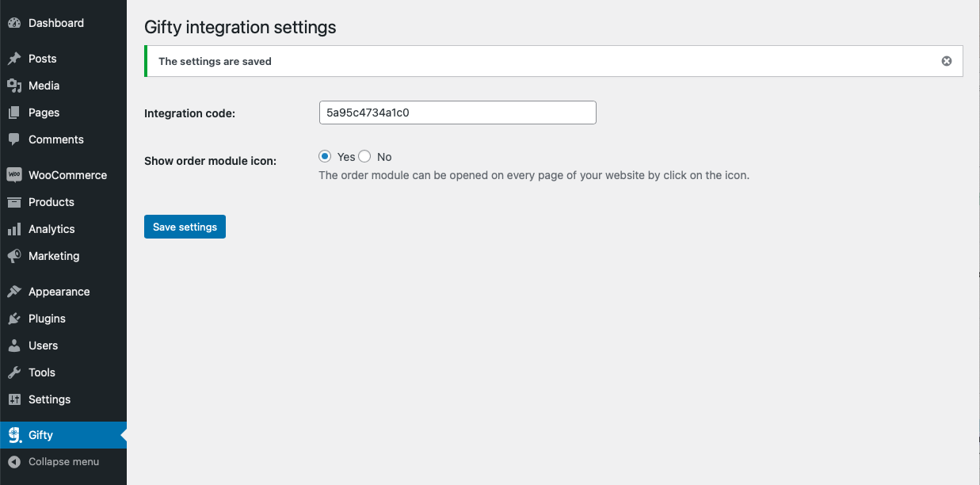The height and width of the screenshot is (485, 980).
Task: Click the Settings sliders icon
Action: click(x=14, y=399)
